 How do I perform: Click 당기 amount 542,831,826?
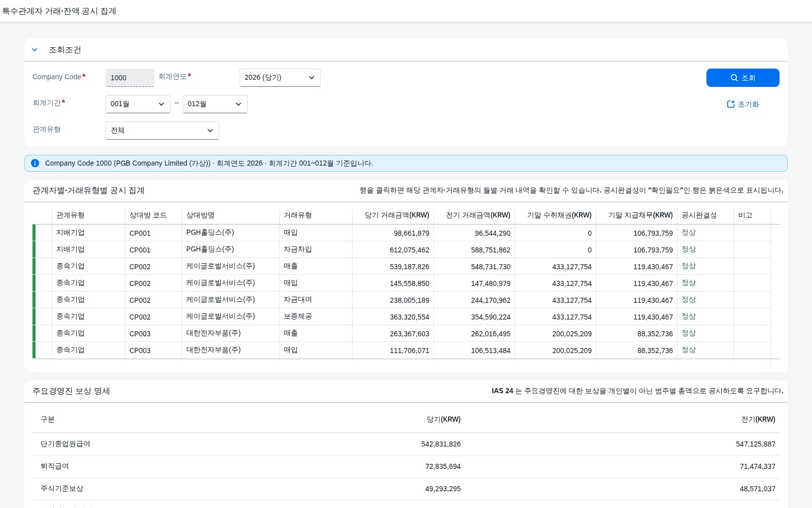coord(441,444)
